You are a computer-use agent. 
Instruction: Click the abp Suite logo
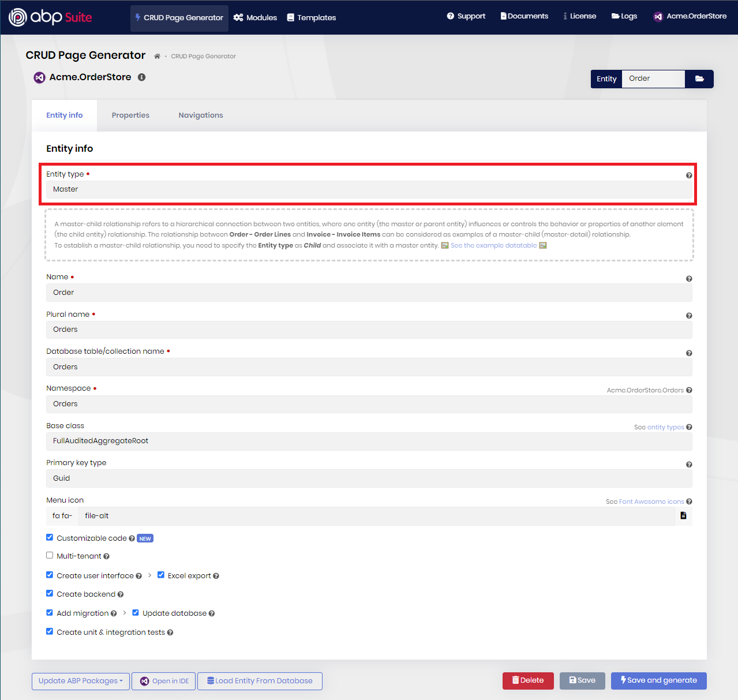pyautogui.click(x=50, y=17)
